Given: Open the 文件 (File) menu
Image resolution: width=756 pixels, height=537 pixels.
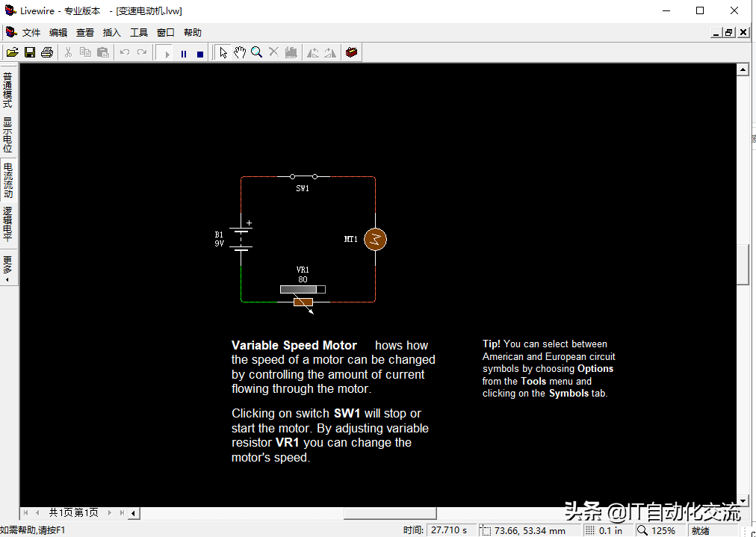Looking at the screenshot, I should tap(31, 33).
